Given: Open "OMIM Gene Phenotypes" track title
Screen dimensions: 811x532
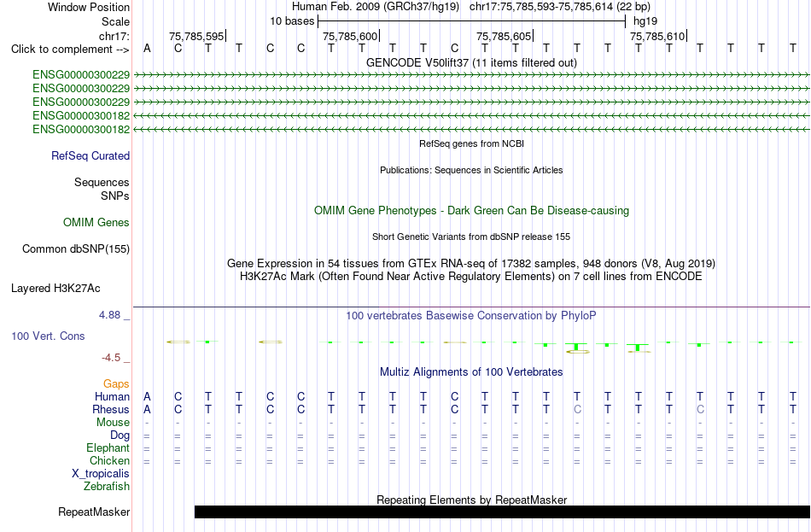Looking at the screenshot, I should [x=472, y=211].
